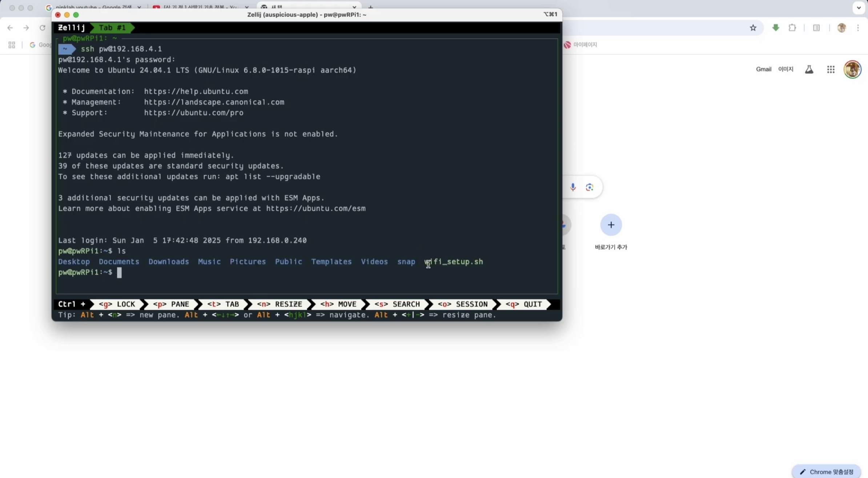
Task: Open Chrome three-dot menu
Action: pyautogui.click(x=858, y=28)
